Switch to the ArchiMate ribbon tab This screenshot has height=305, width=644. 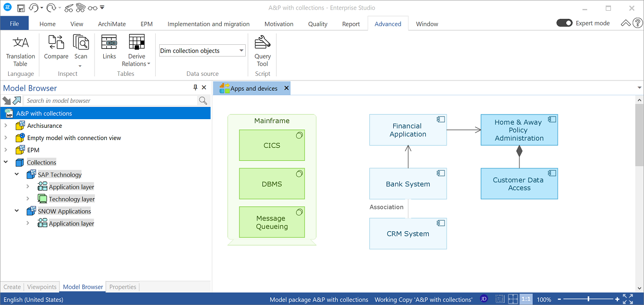pyautogui.click(x=112, y=24)
